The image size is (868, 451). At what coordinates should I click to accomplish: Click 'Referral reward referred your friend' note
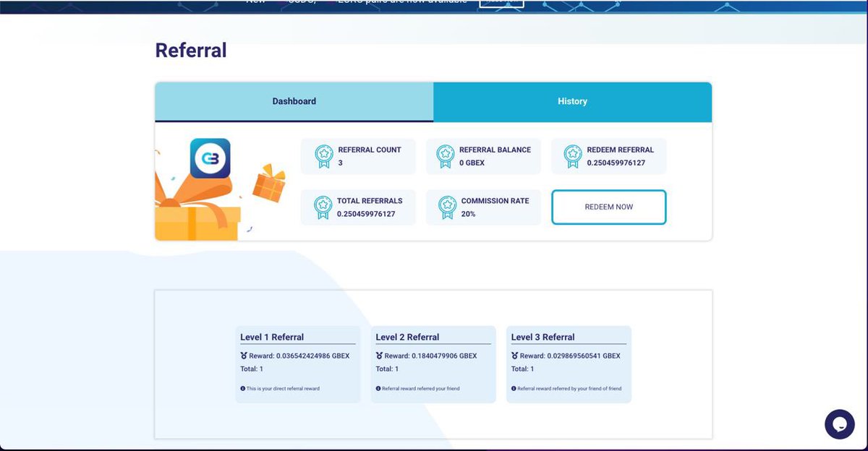pos(420,388)
